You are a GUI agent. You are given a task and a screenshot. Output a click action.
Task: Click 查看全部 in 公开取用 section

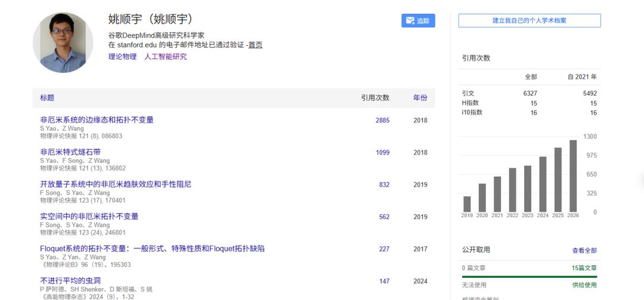[x=584, y=250]
